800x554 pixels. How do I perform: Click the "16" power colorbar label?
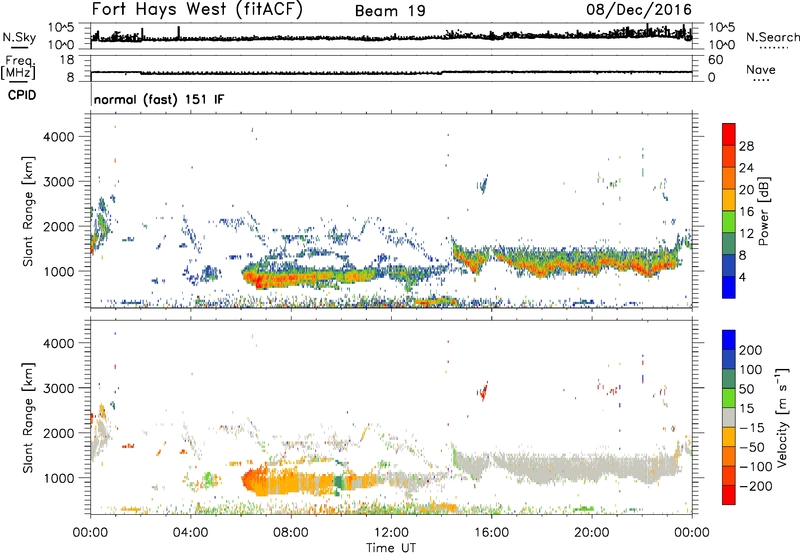coord(746,212)
